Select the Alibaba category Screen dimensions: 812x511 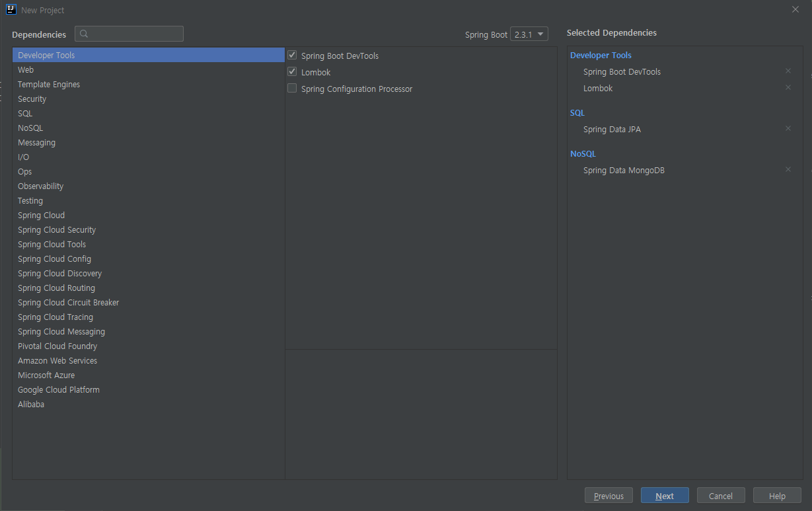click(149, 404)
